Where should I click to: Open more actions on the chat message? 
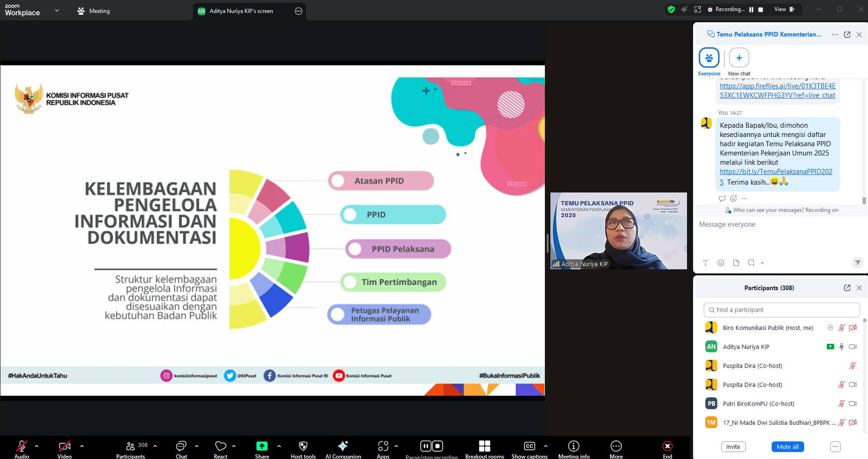tap(744, 198)
